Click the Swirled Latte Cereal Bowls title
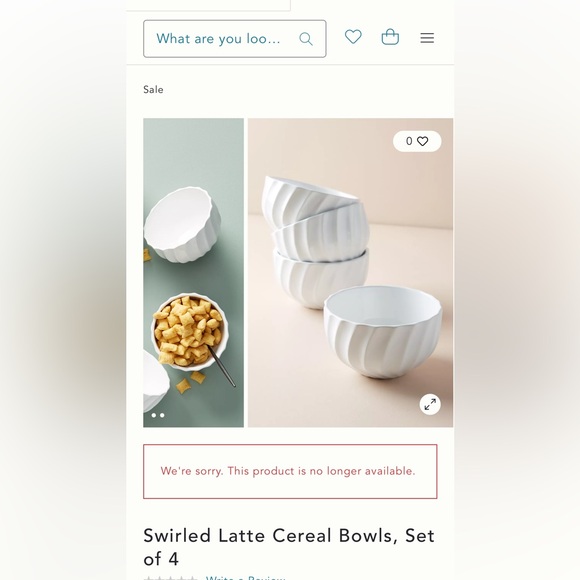580x580 pixels. tap(289, 547)
